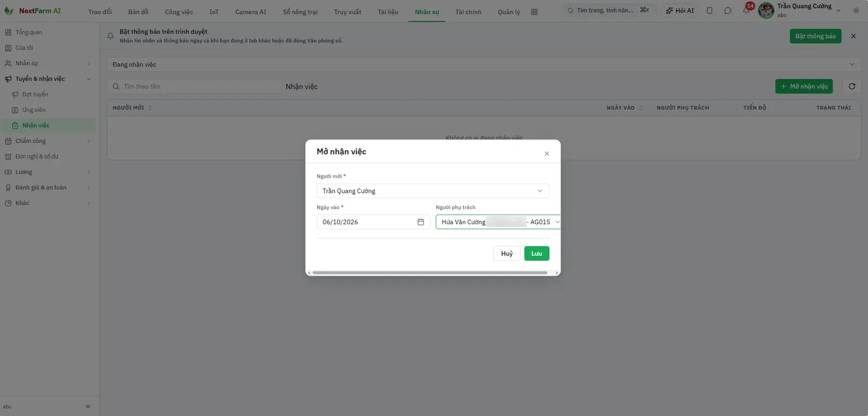Sort by NGƯỜI MỚI column
The height and width of the screenshot is (416, 868).
pos(132,108)
